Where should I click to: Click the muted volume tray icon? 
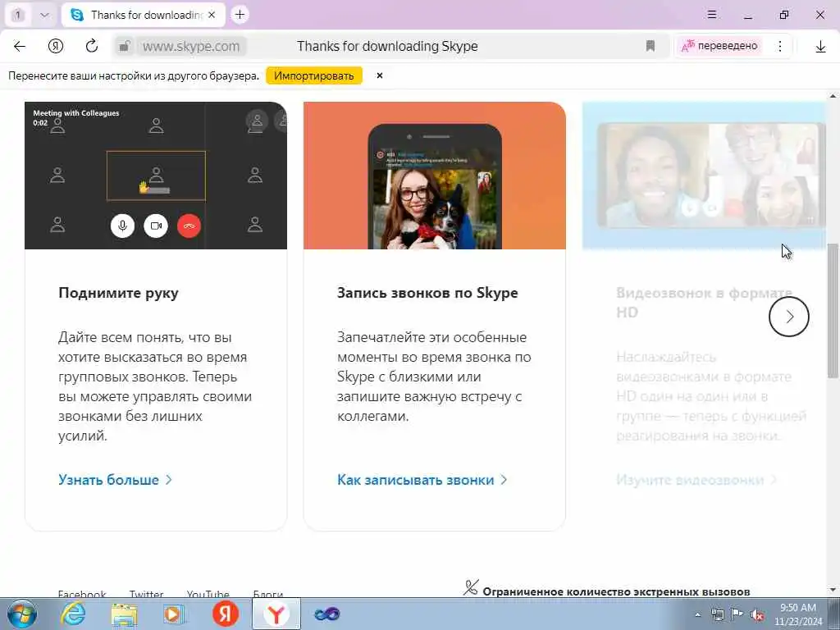[x=757, y=615]
